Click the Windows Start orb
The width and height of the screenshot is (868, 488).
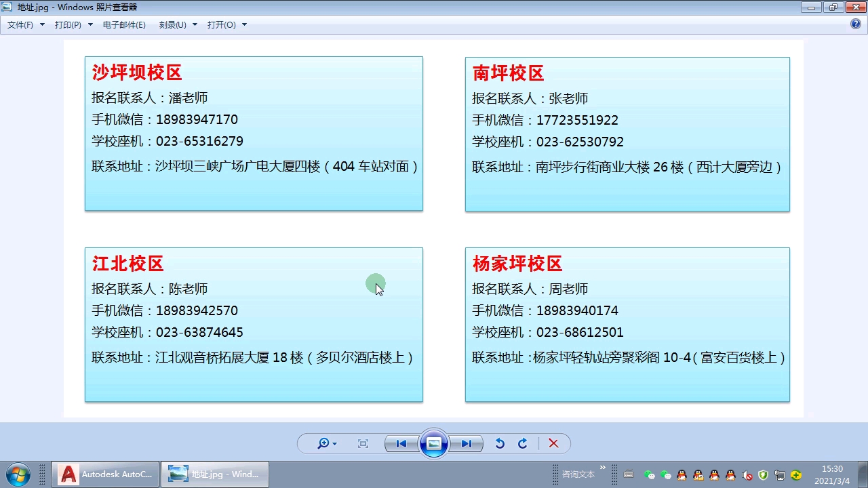coord(18,474)
